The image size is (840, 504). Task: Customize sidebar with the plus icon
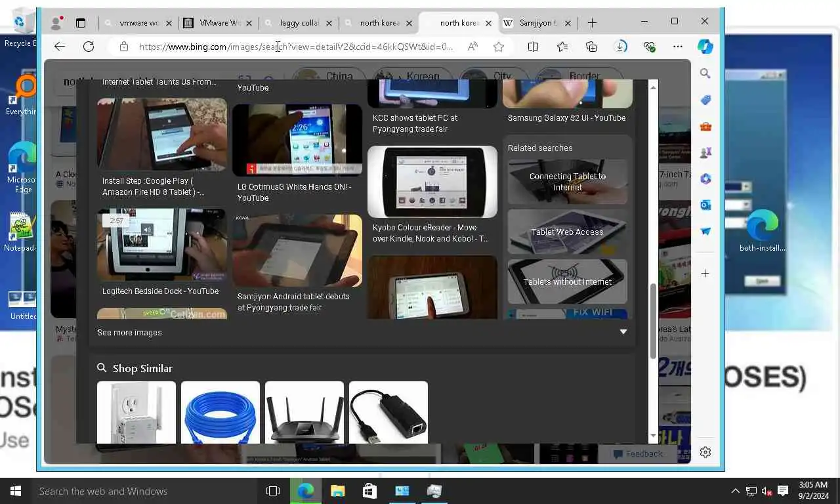(x=705, y=273)
